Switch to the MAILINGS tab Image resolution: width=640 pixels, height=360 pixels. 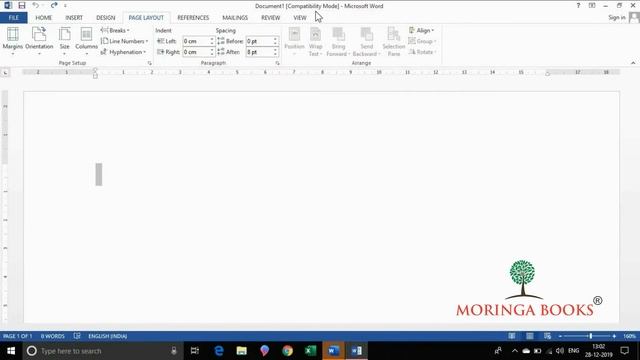pos(235,18)
